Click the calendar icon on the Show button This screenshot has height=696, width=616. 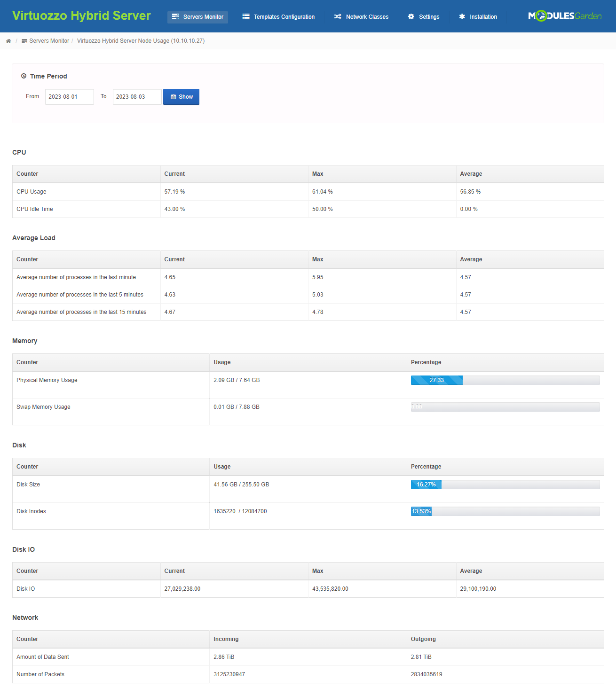point(174,97)
